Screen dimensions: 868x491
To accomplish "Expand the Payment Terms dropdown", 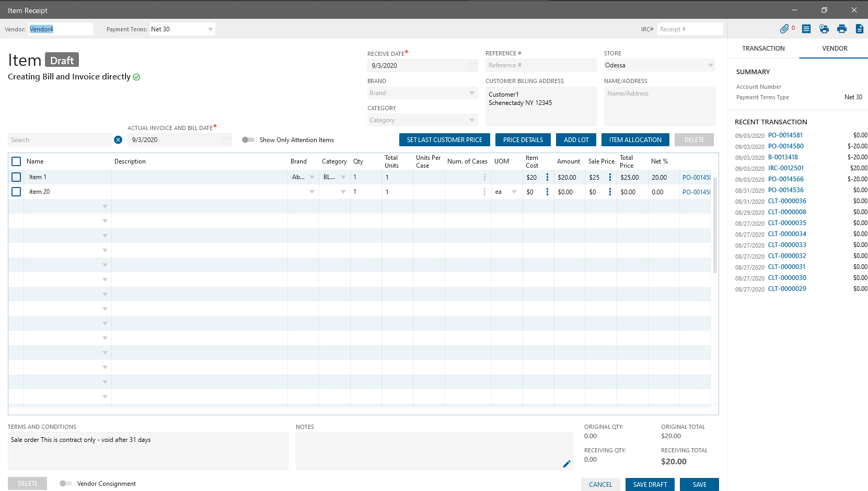I will [211, 29].
